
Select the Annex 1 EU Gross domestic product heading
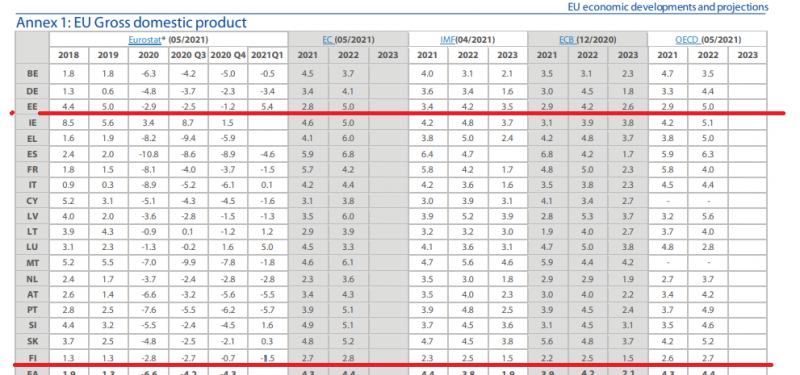point(132,22)
